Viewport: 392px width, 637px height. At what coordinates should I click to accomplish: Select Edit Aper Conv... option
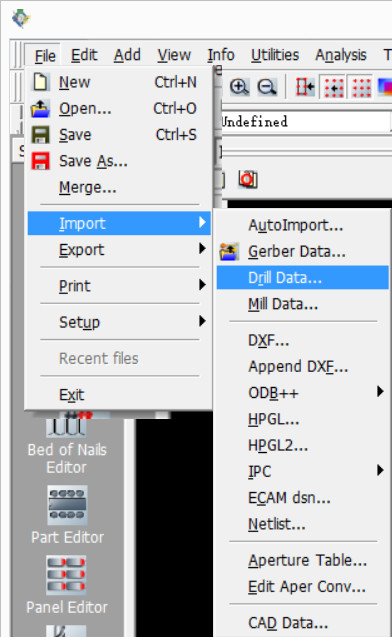302,587
